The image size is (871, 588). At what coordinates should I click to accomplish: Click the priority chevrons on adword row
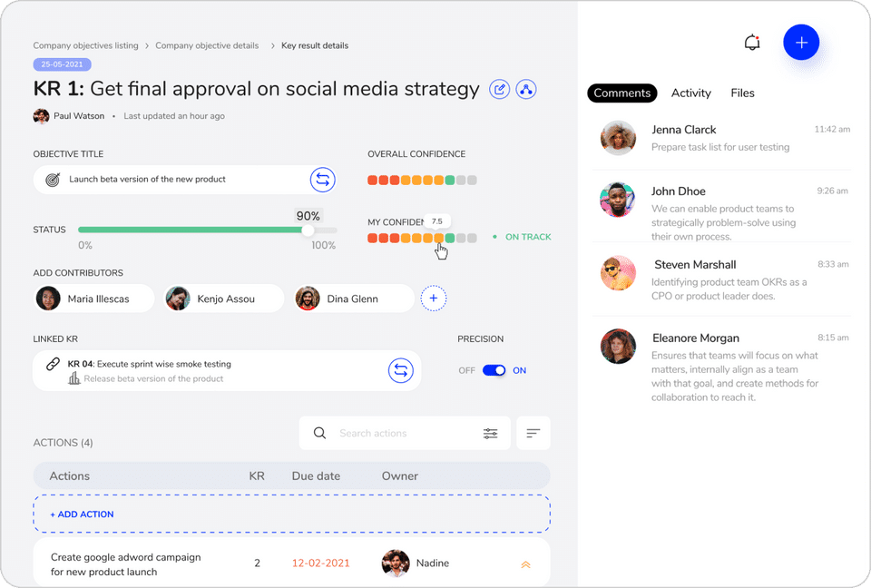(525, 564)
